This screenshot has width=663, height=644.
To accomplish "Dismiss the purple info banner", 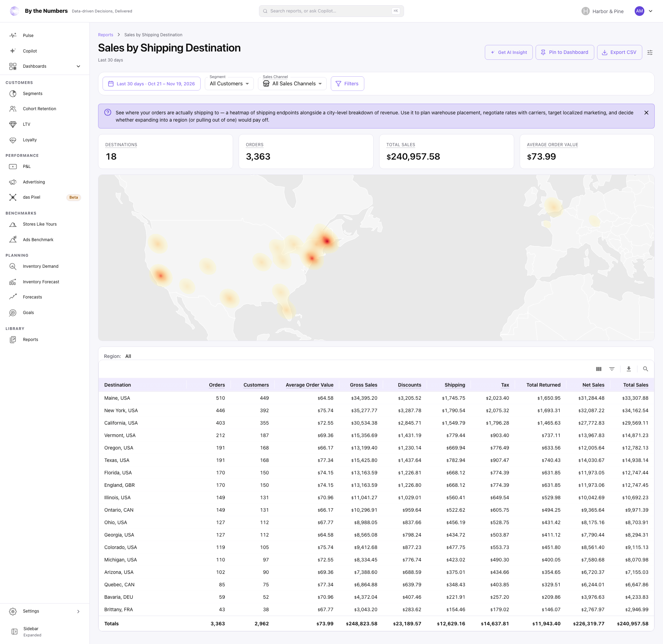I will coord(646,113).
